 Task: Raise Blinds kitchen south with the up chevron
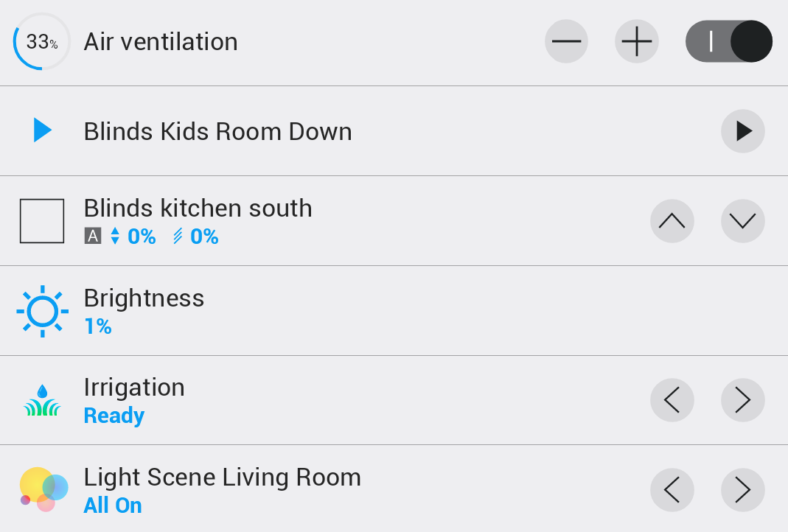(672, 220)
